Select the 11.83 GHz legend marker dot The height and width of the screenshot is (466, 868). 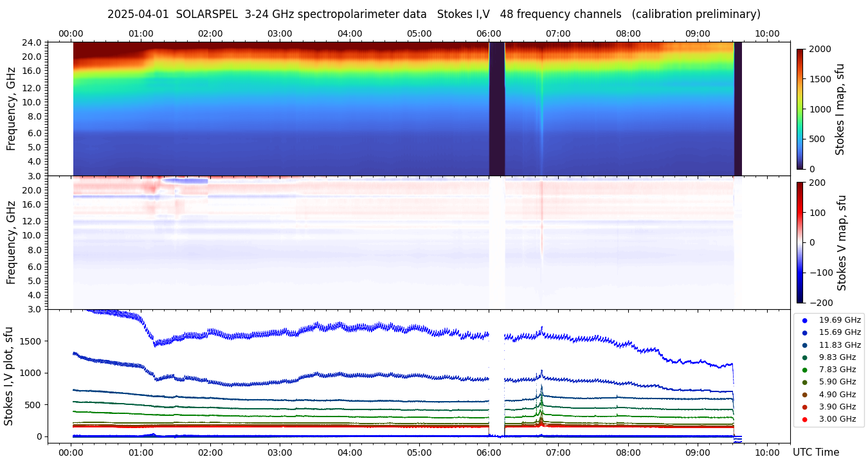point(804,345)
